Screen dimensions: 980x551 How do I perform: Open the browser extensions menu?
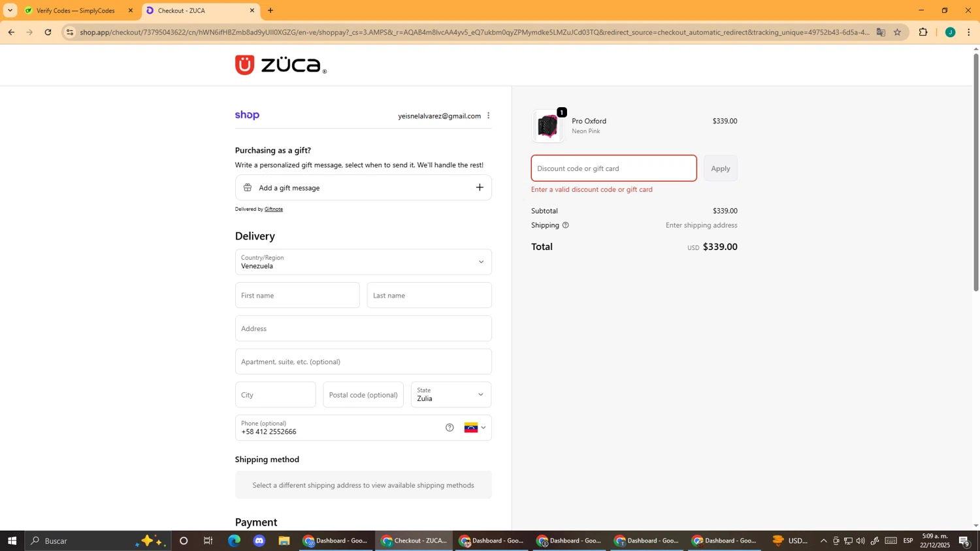pos(923,32)
